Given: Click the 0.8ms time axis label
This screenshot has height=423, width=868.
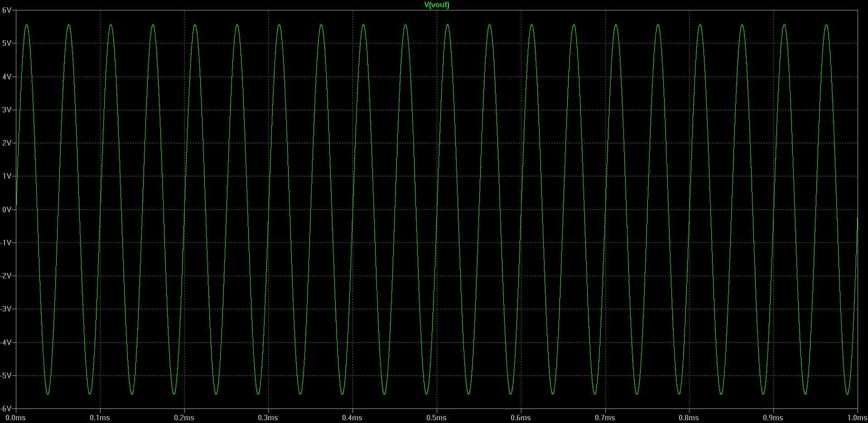Looking at the screenshot, I should 689,418.
